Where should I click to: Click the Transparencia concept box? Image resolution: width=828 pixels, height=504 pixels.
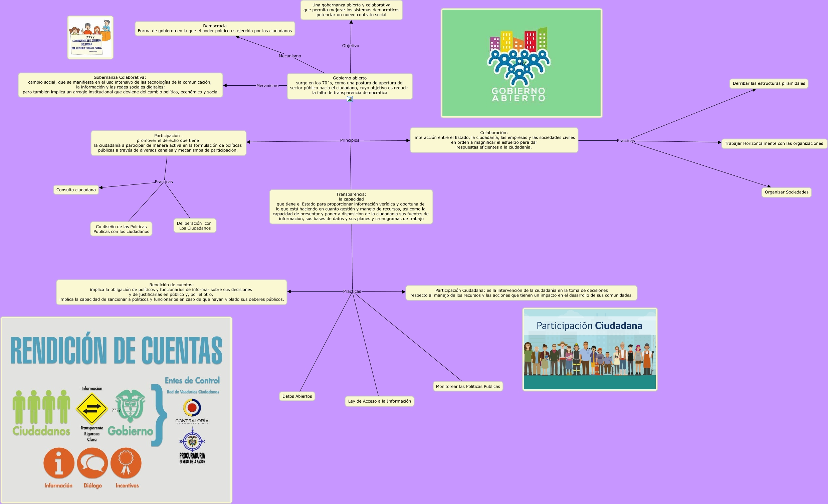(x=351, y=206)
